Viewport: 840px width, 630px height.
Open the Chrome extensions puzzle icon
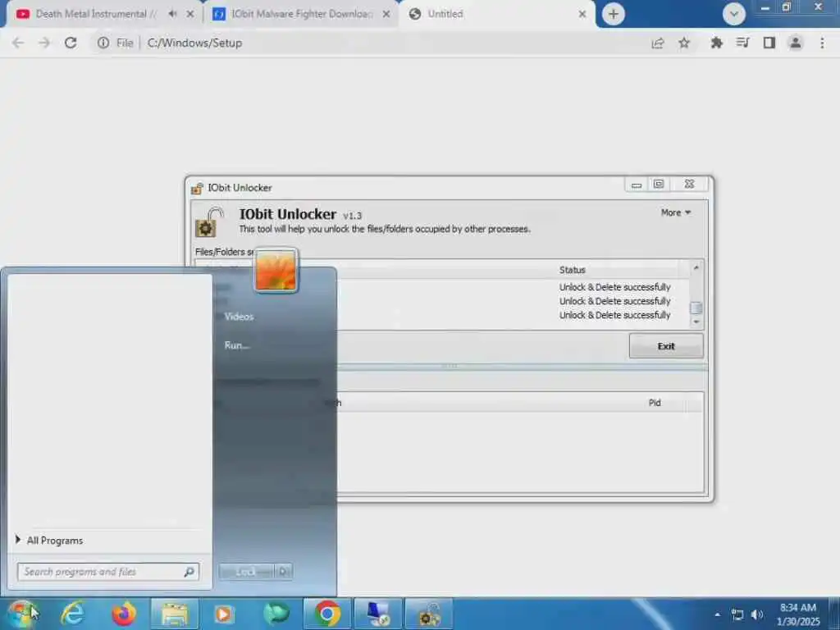tap(716, 43)
